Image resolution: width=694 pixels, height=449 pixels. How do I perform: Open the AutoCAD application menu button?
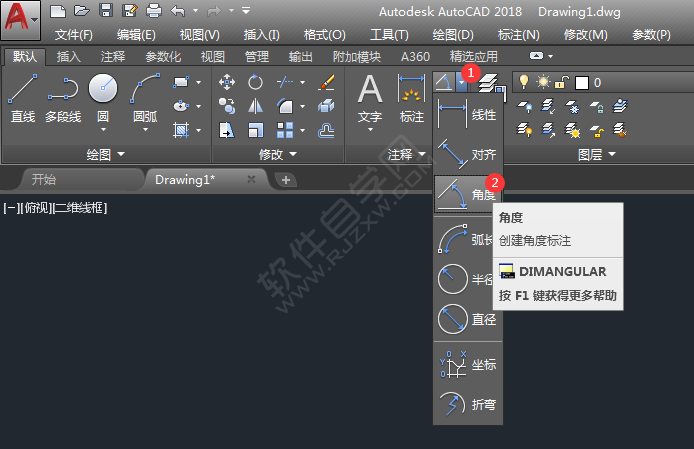(x=20, y=19)
